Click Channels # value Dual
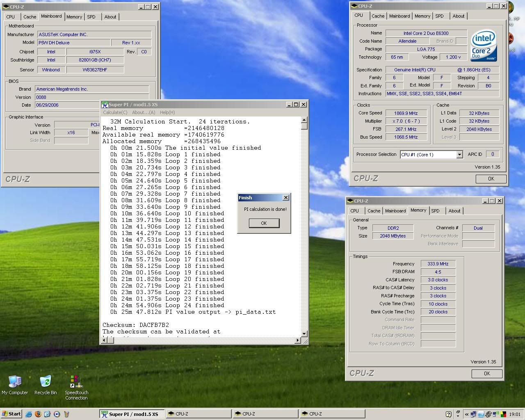Screen dimensions: 525x420 click(x=478, y=228)
